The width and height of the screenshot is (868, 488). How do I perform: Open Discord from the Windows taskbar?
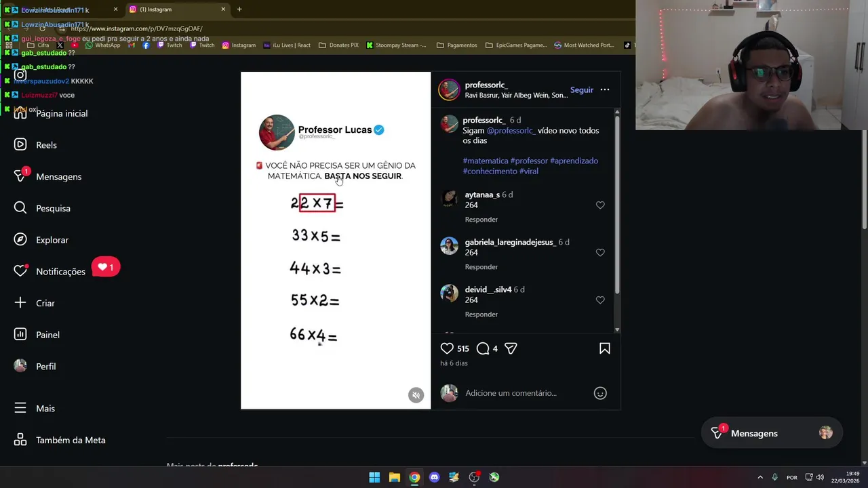coord(434,477)
